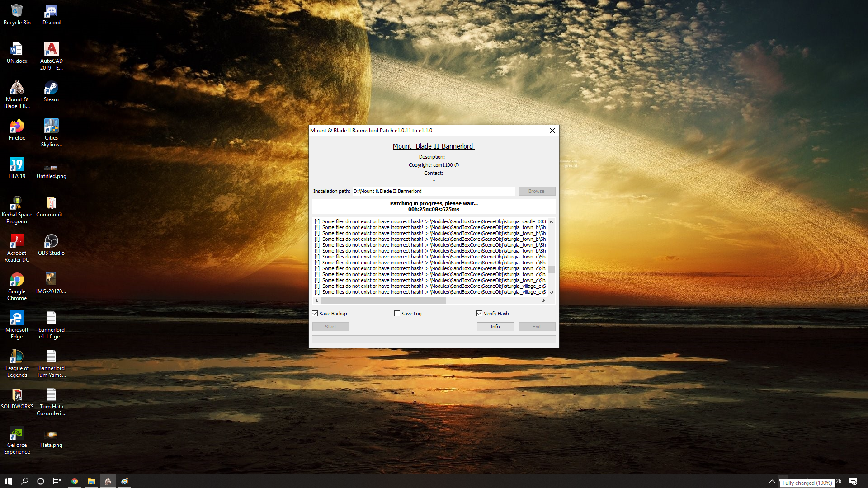Select the AutoCAD 2019 desktop shortcut
The height and width of the screenshot is (488, 868).
point(51,56)
